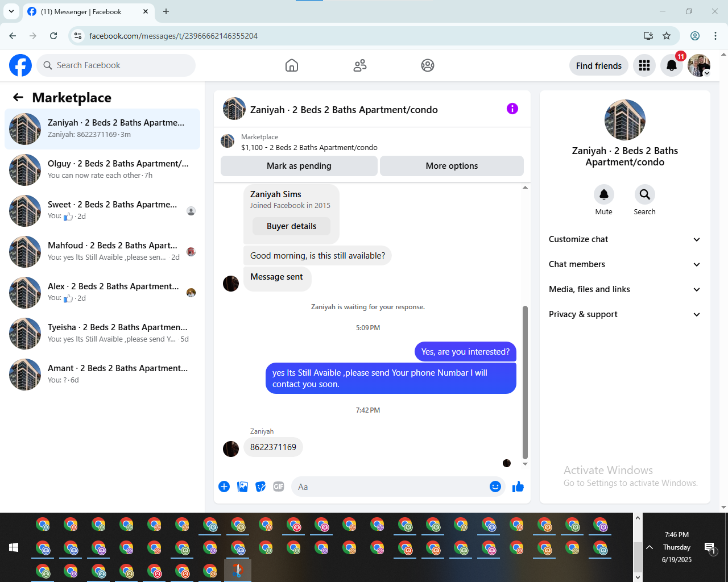Attach a photo using the image icon
This screenshot has height=582, width=728.
(x=242, y=487)
